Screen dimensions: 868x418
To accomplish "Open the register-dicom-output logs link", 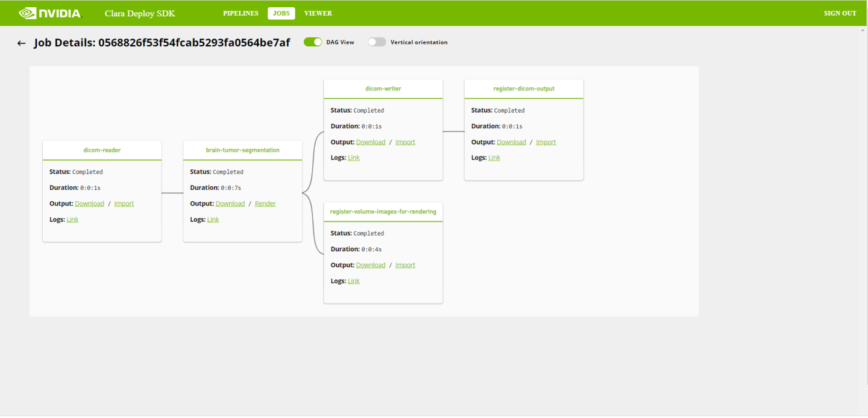I will 494,158.
